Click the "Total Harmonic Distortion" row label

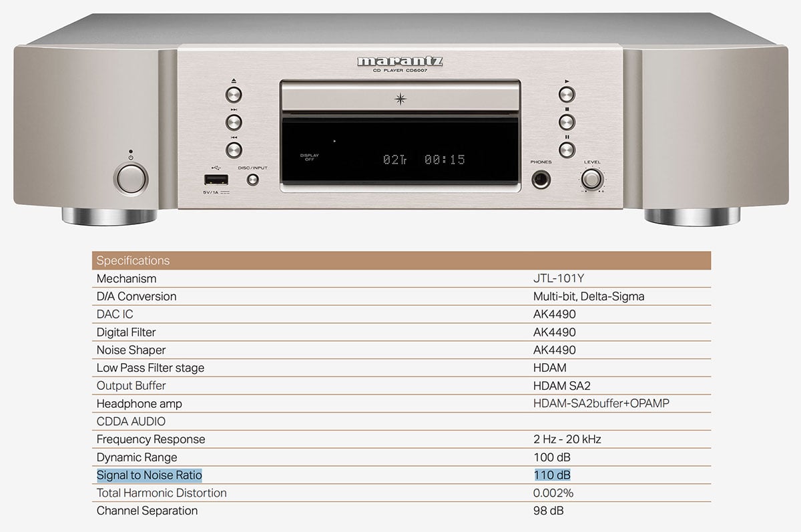(x=162, y=493)
